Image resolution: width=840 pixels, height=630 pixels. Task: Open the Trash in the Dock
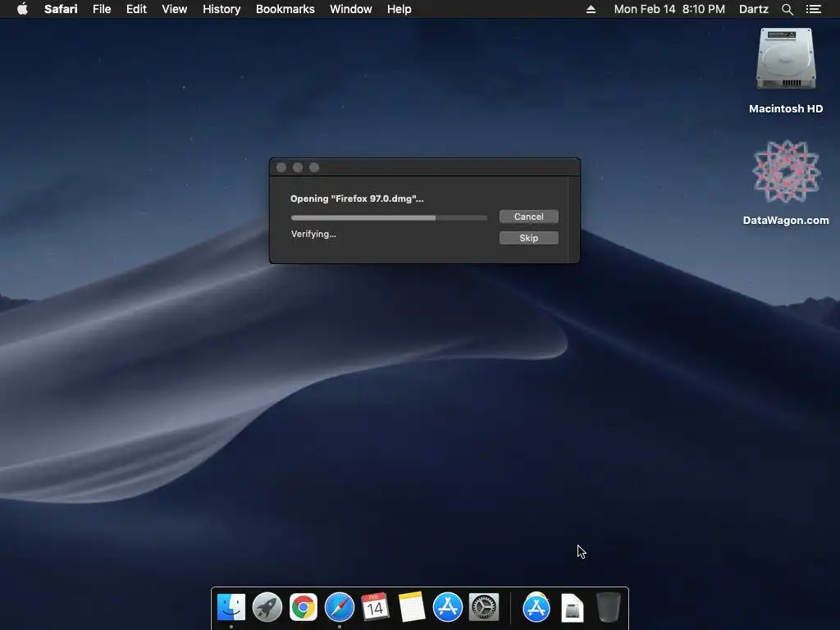[x=609, y=607]
